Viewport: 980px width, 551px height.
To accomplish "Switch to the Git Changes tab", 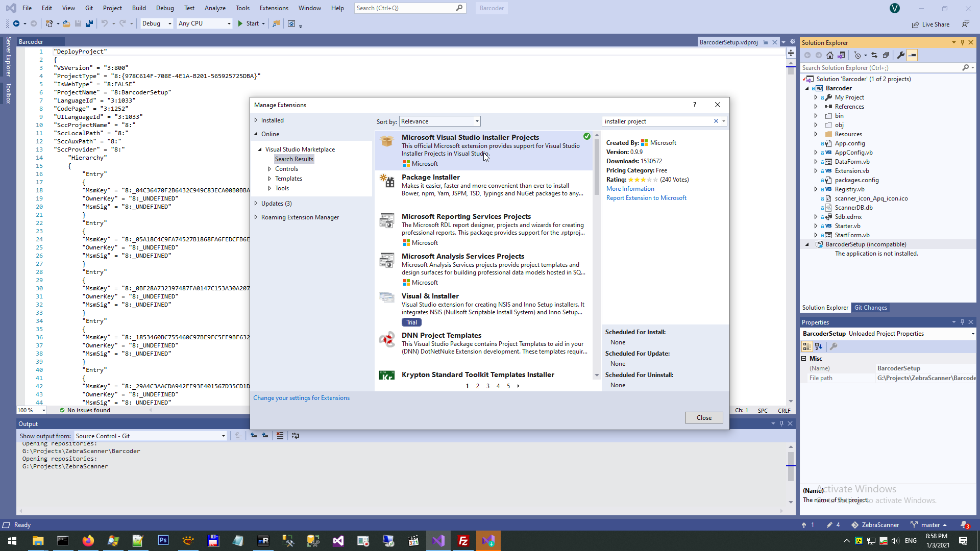I will (870, 308).
